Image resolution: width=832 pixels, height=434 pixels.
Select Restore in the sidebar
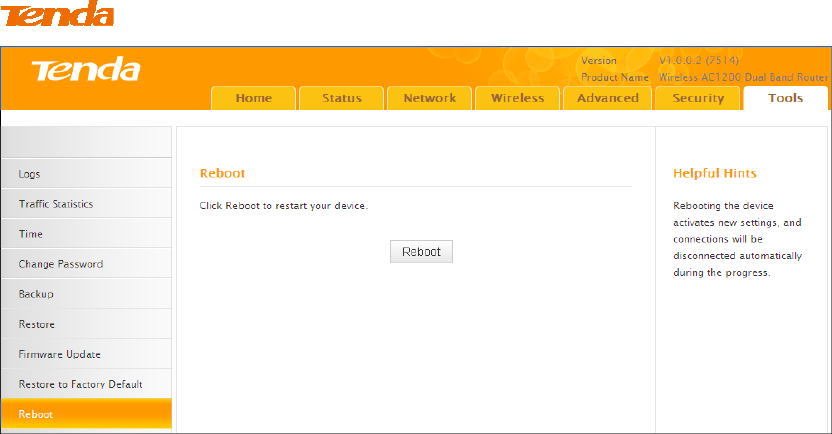tap(86, 324)
